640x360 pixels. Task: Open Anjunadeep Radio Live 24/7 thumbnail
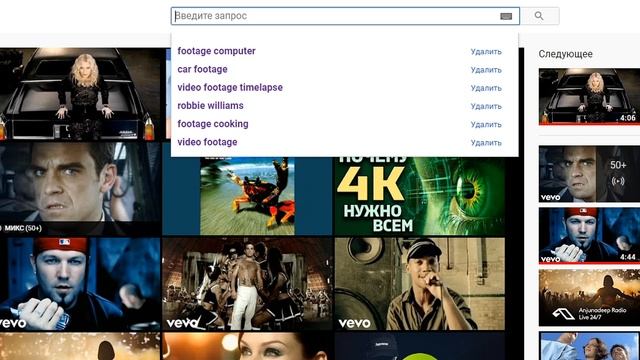[589, 298]
